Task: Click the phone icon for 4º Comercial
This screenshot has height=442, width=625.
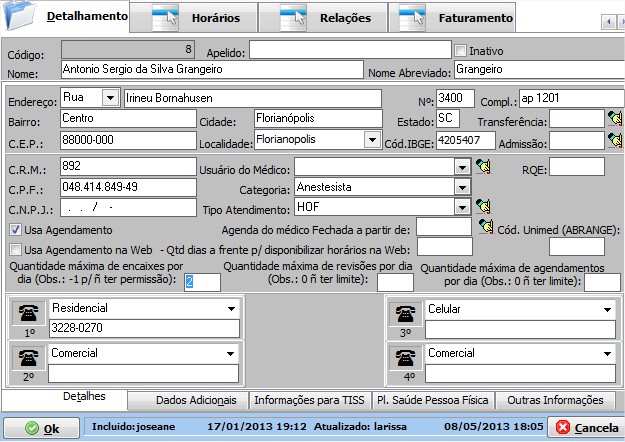Action: 404,360
